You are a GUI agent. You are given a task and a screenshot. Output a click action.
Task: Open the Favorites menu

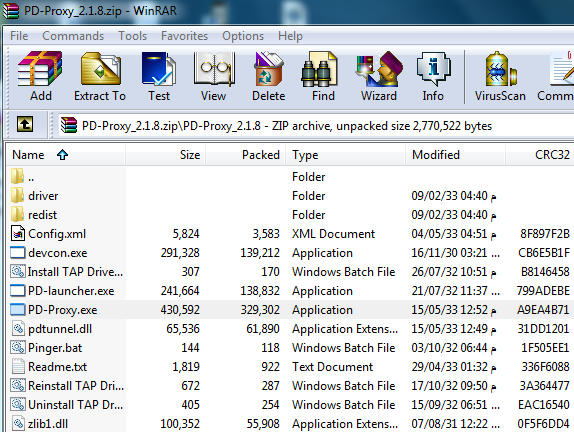coord(184,36)
